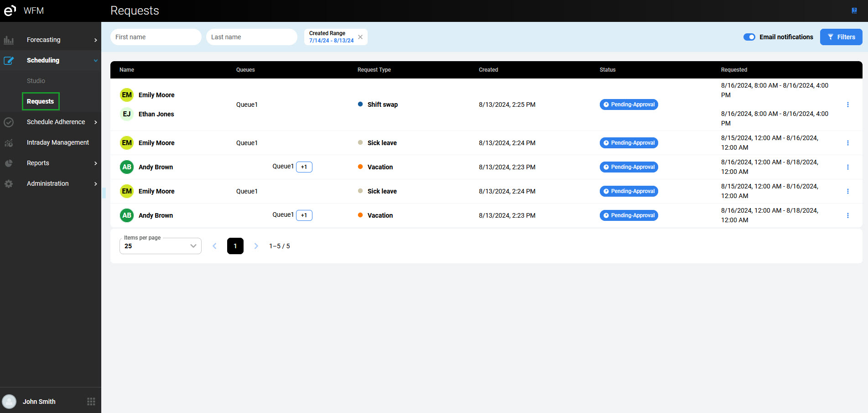The width and height of the screenshot is (868, 413).
Task: Collapse the Scheduling section chevron
Action: 95,61
